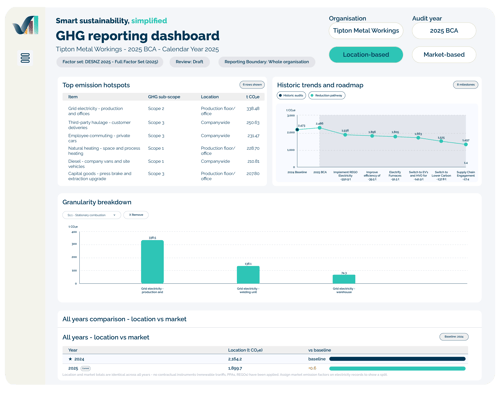
Task: Click the rows shown pill in Top emission hotspots
Action: 252,85
